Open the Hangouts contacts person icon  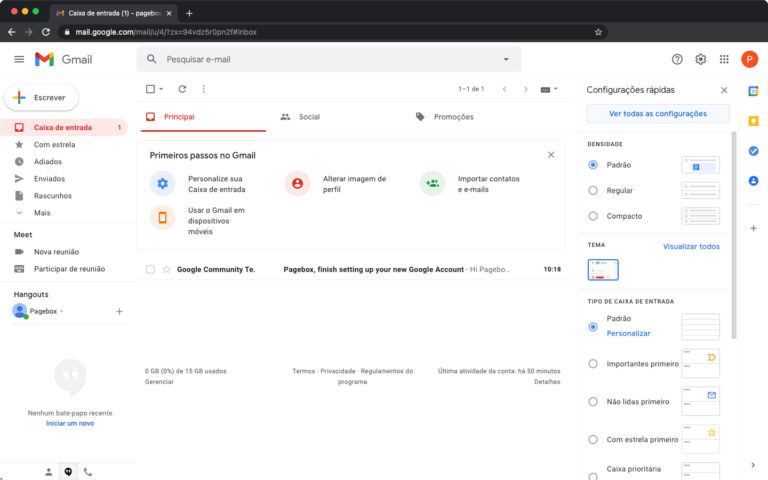(x=48, y=472)
